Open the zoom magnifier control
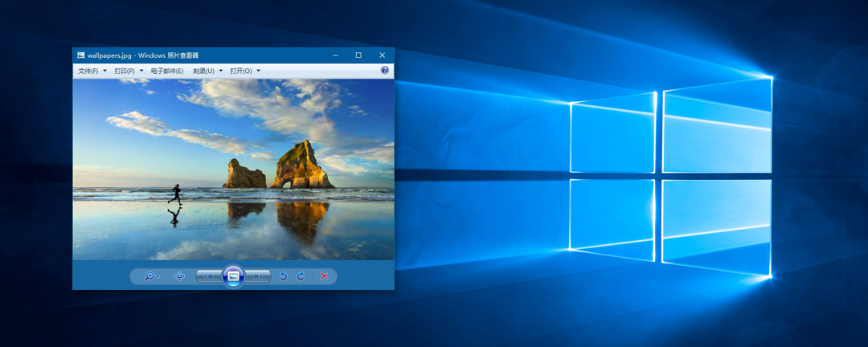 click(x=149, y=276)
